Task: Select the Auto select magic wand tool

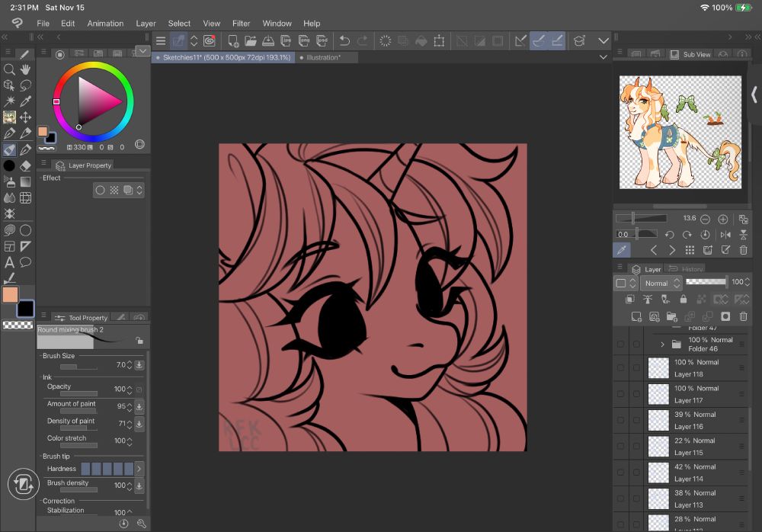Action: [x=9, y=101]
